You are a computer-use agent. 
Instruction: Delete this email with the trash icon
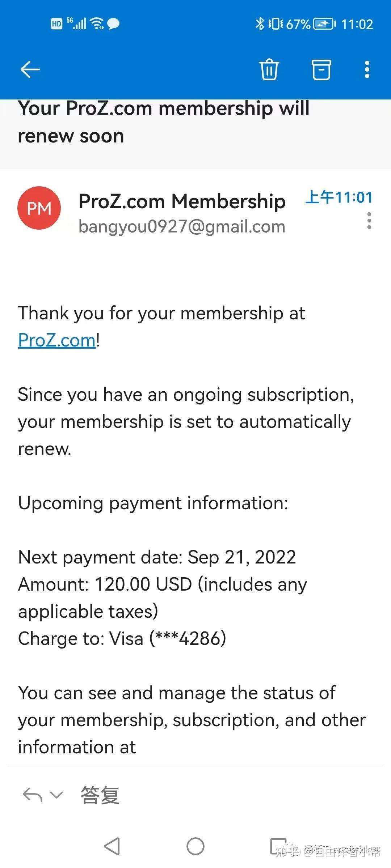[x=269, y=69]
